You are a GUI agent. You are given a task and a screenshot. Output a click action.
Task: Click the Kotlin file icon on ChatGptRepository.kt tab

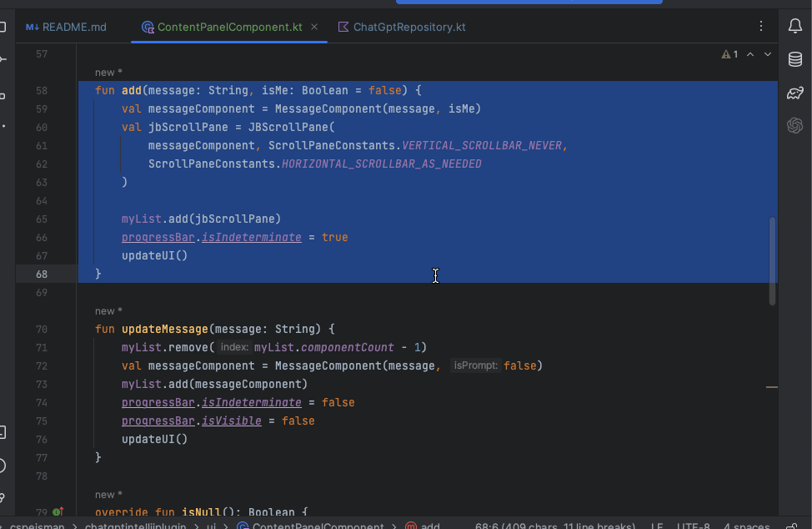click(343, 27)
